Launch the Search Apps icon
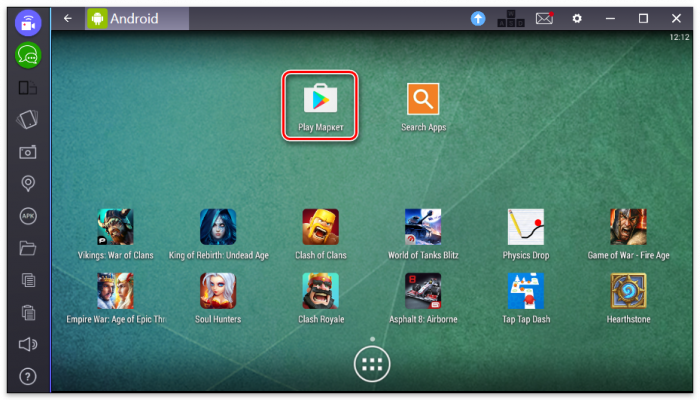The height and width of the screenshot is (400, 700). coord(423,99)
